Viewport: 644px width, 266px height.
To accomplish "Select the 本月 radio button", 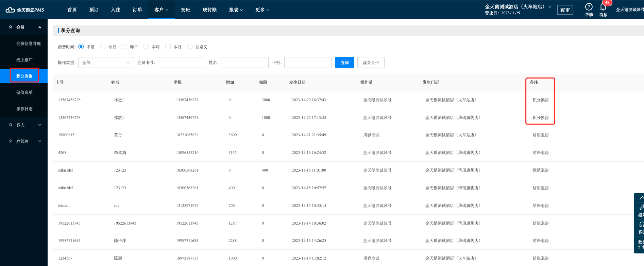I will 168,47.
